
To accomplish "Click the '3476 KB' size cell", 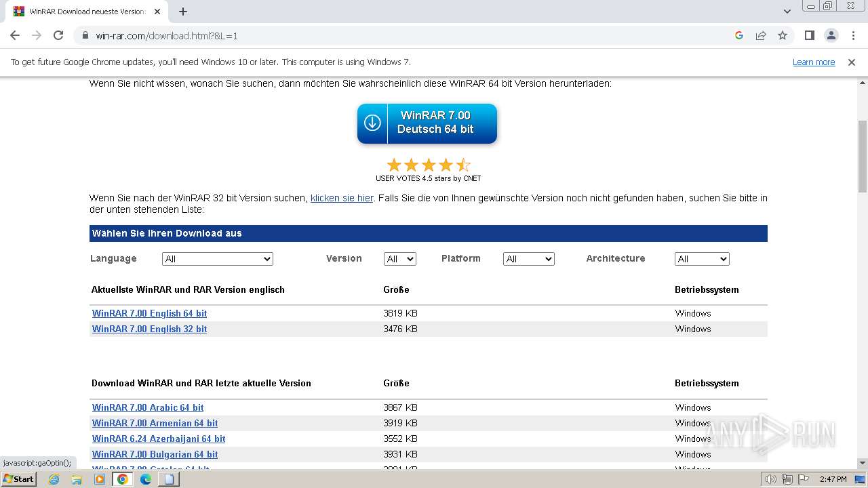I will coord(400,329).
